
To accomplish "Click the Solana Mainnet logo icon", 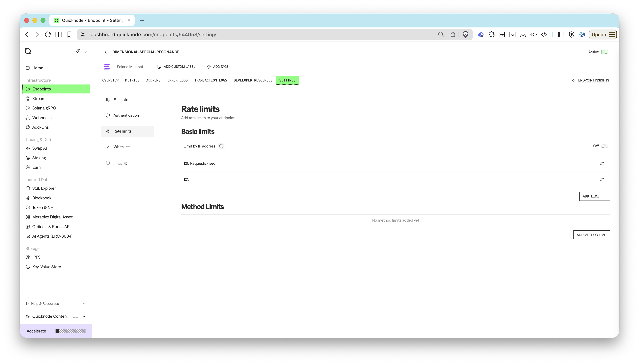I will (x=107, y=67).
